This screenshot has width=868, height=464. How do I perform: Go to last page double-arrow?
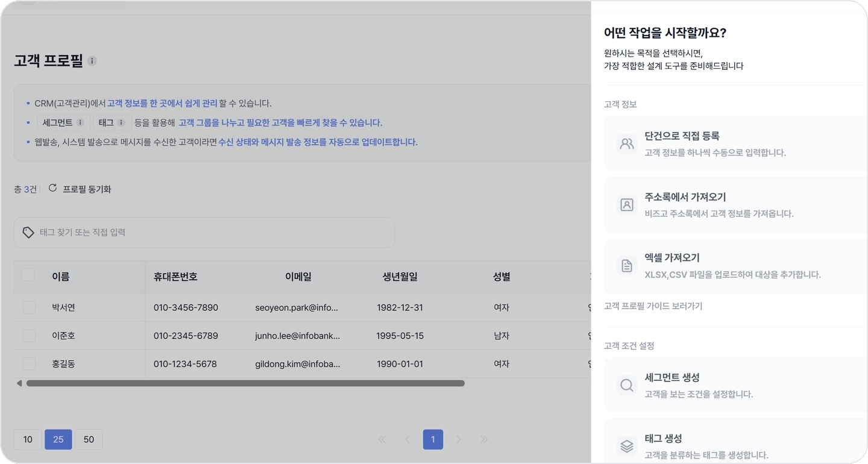[x=484, y=439]
